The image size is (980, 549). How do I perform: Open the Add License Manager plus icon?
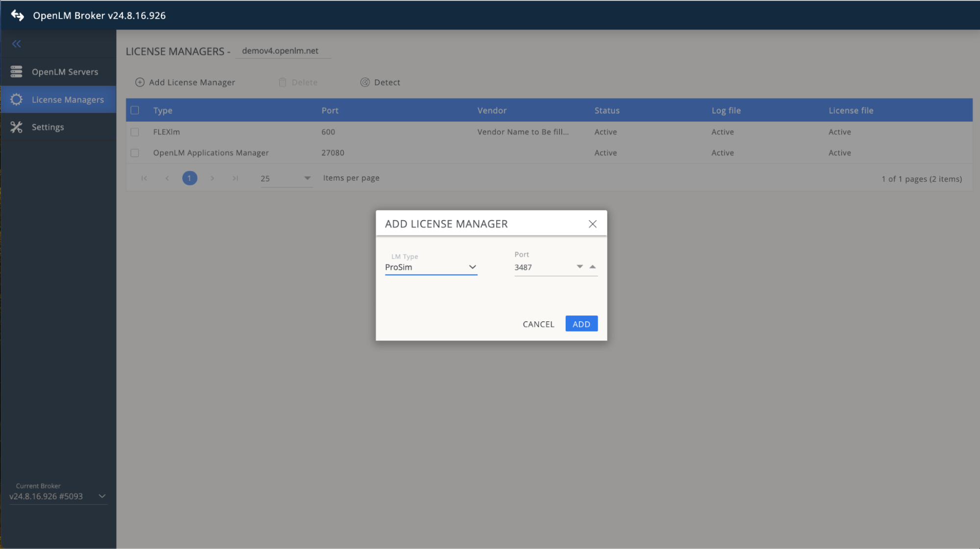pyautogui.click(x=140, y=82)
